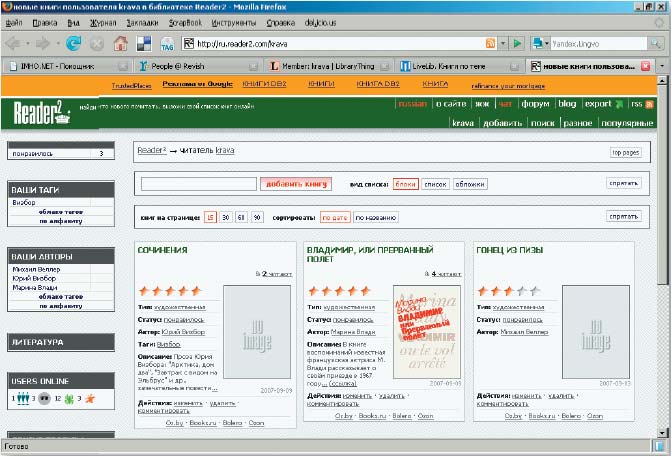Open the search engine selector dropdown
The width and height of the screenshot is (671, 456).
point(542,43)
